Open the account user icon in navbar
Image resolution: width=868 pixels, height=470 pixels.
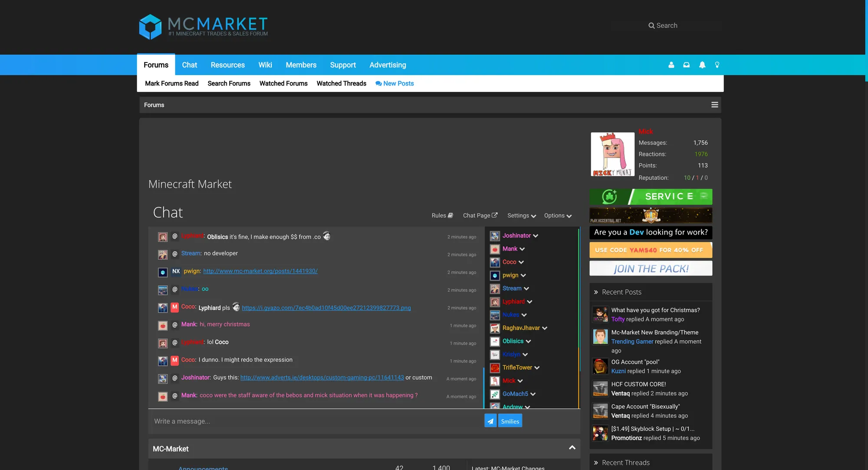[x=671, y=65]
